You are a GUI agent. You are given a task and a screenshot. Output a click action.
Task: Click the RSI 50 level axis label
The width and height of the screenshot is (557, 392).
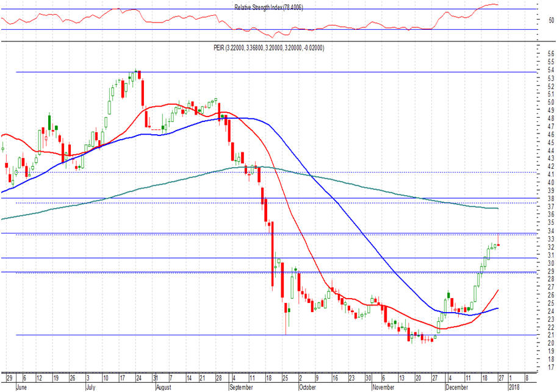coord(551,21)
